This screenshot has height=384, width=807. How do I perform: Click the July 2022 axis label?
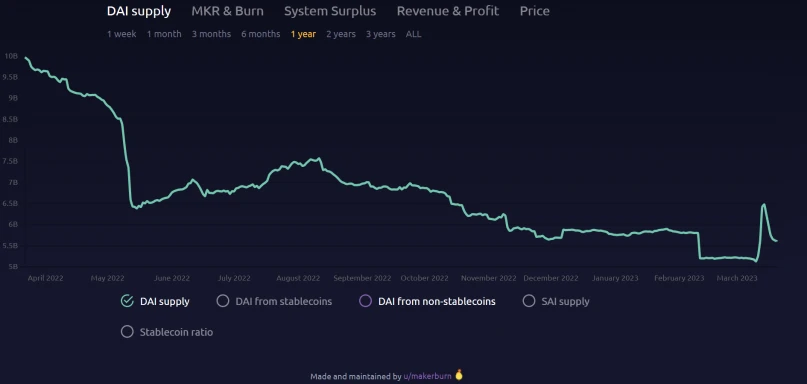(x=234, y=278)
